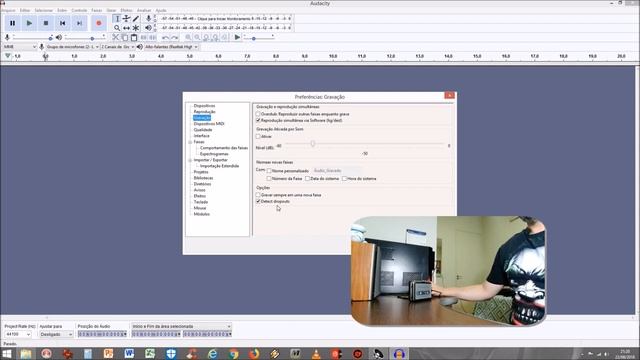Open the Controle menu

(79, 10)
